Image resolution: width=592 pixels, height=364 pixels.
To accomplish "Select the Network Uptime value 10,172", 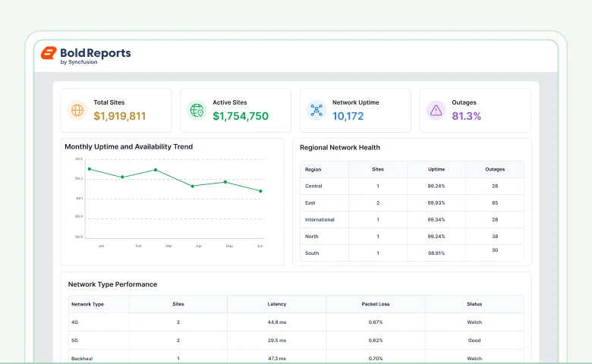I will pyautogui.click(x=348, y=116).
